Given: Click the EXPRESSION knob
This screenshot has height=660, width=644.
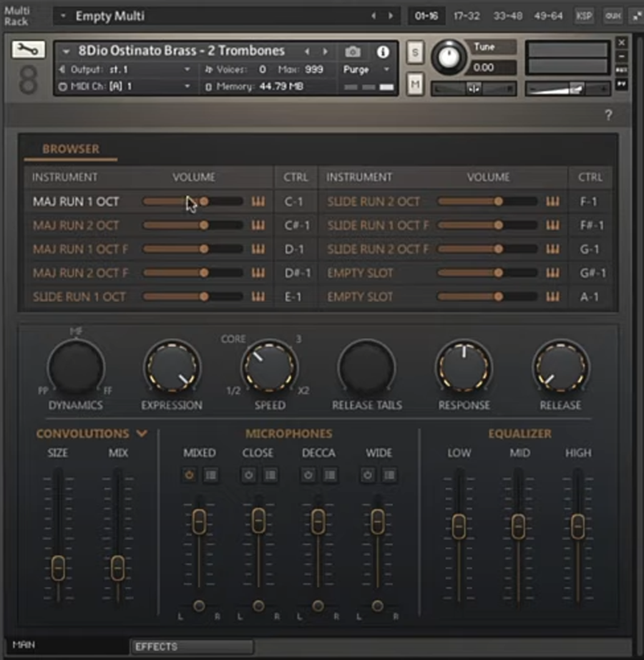Looking at the screenshot, I should tap(172, 367).
